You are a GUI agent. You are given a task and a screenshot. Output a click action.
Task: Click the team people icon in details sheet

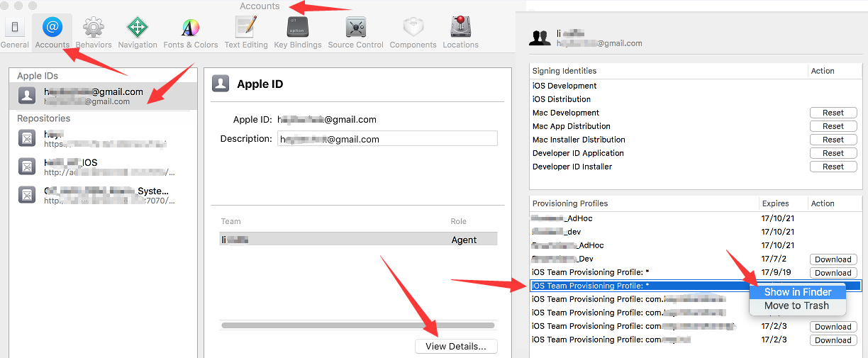coord(541,38)
